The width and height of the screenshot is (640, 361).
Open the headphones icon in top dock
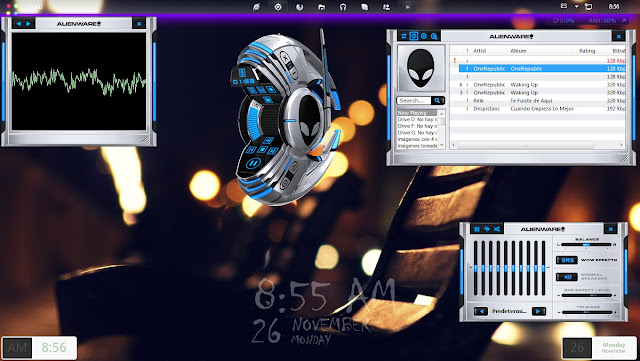click(343, 7)
